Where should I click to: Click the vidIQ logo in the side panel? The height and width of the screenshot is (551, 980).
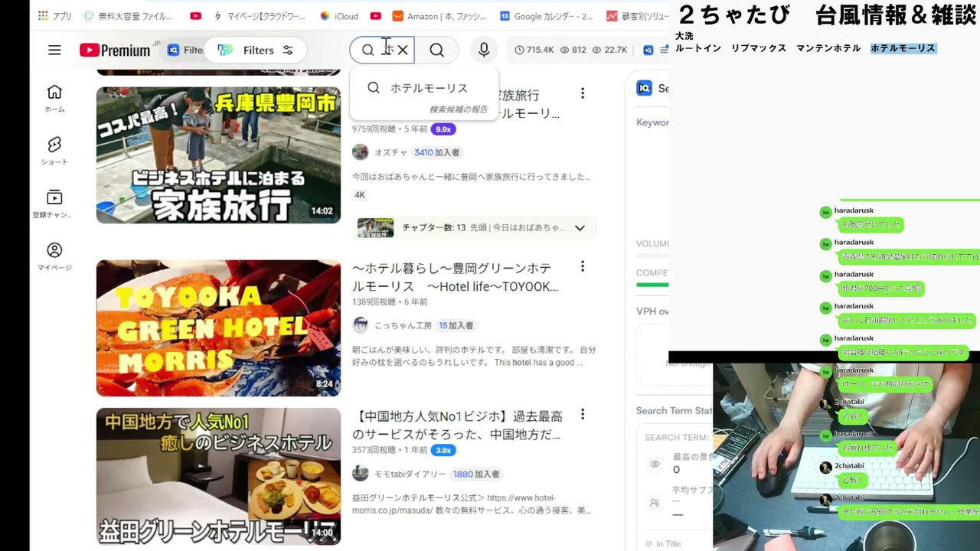644,88
